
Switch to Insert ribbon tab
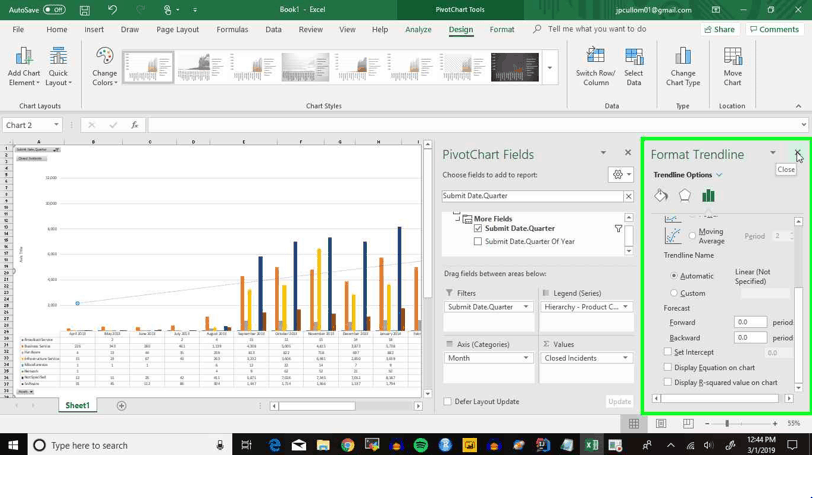tap(94, 29)
